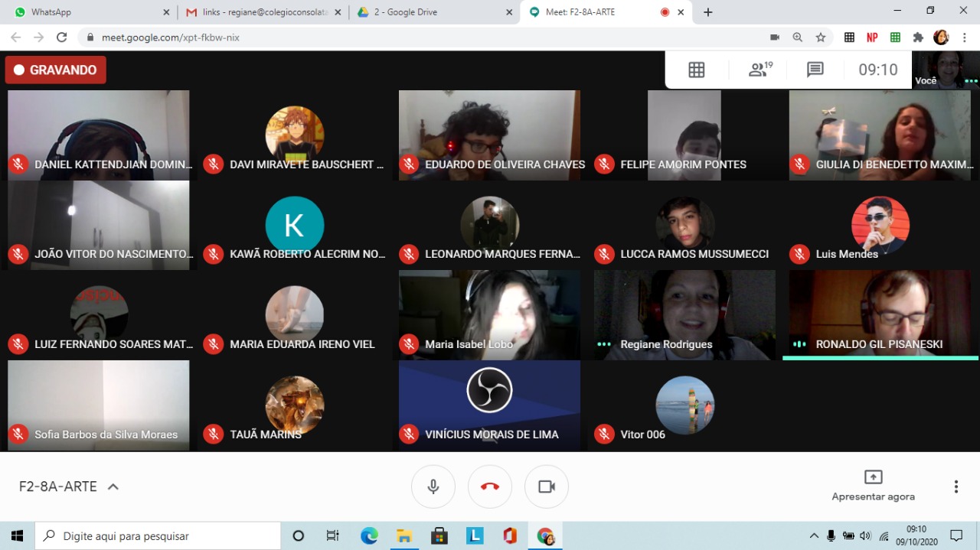Select Regiane Rodrigues video tile
The width and height of the screenshot is (980, 550).
point(684,315)
